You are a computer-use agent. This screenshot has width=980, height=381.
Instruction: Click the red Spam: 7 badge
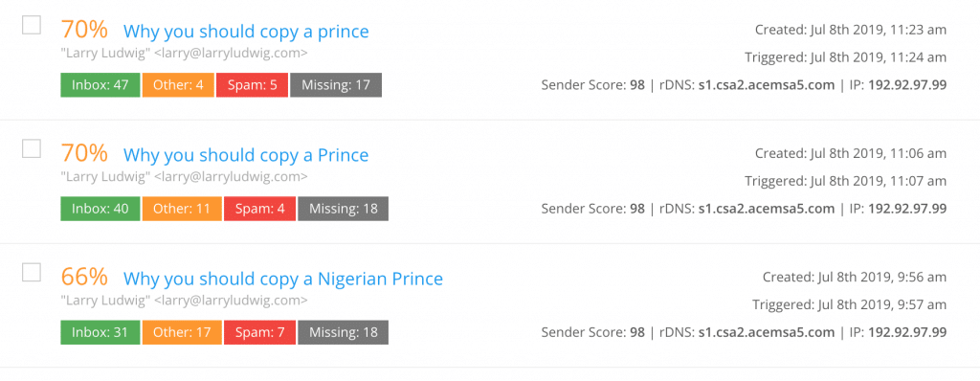tap(259, 332)
